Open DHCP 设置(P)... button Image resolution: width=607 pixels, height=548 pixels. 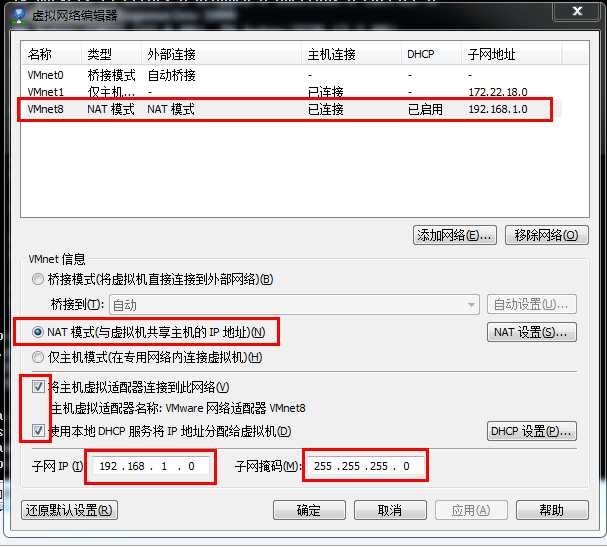(x=532, y=431)
